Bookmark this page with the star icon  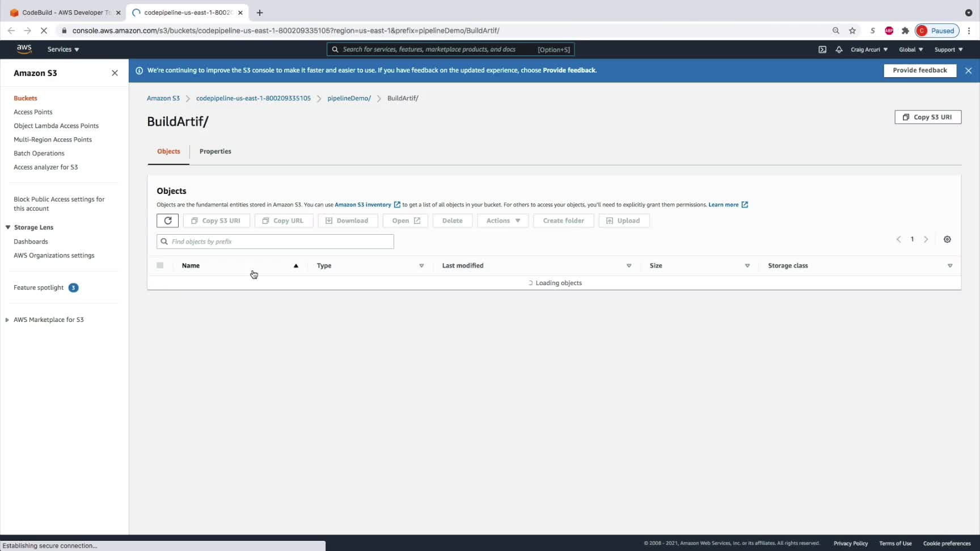click(852, 31)
